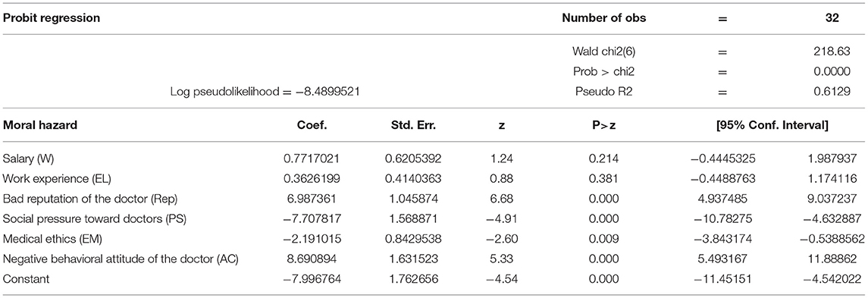Click the Probit regression title

(52, 17)
